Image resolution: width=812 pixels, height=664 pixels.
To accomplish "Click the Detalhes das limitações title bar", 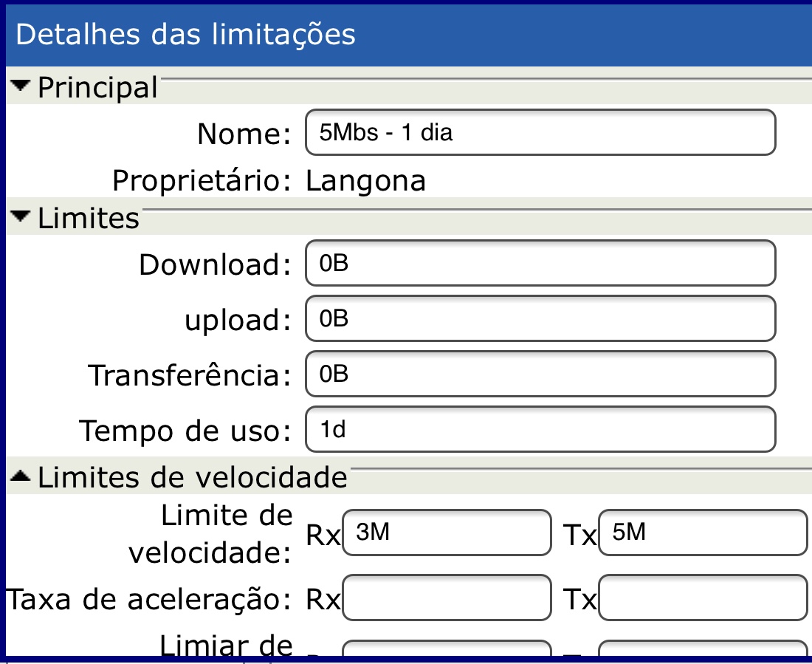I will 406,35.
